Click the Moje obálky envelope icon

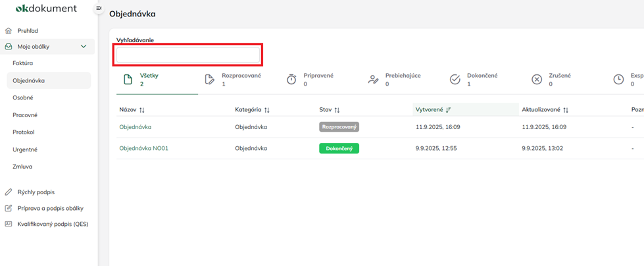click(x=9, y=47)
